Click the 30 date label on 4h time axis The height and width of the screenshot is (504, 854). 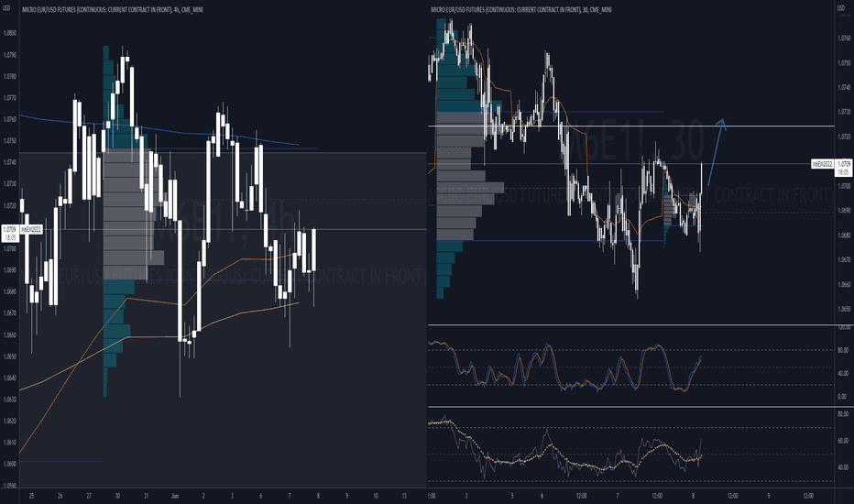[117, 496]
